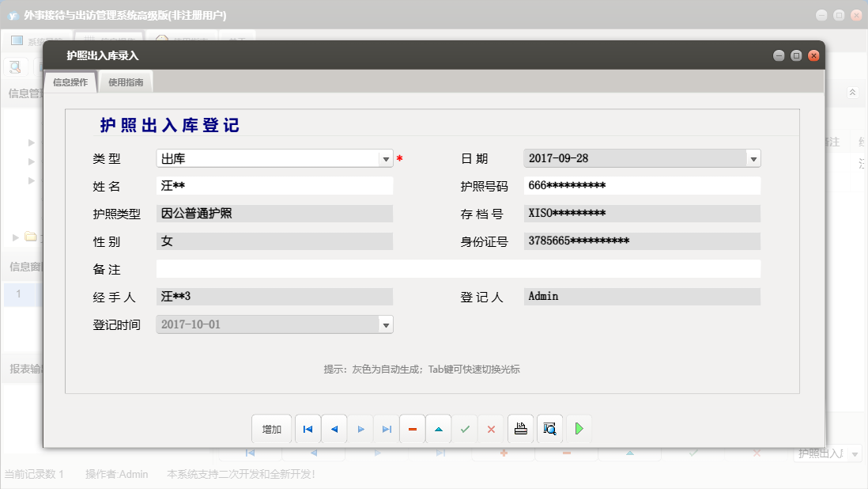The height and width of the screenshot is (489, 868).
Task: Delete the current record with the red minus
Action: pos(412,428)
